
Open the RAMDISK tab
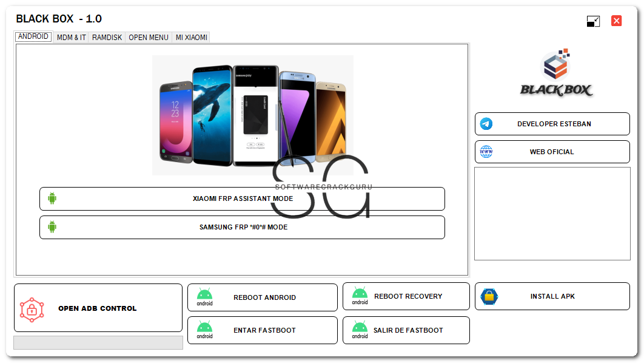tap(107, 38)
